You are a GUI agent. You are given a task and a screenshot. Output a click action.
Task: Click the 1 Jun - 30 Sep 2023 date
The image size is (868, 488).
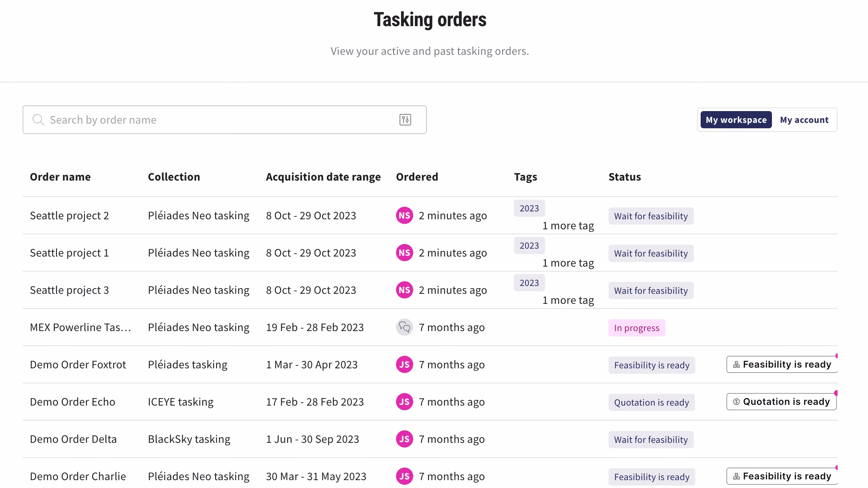[313, 439]
